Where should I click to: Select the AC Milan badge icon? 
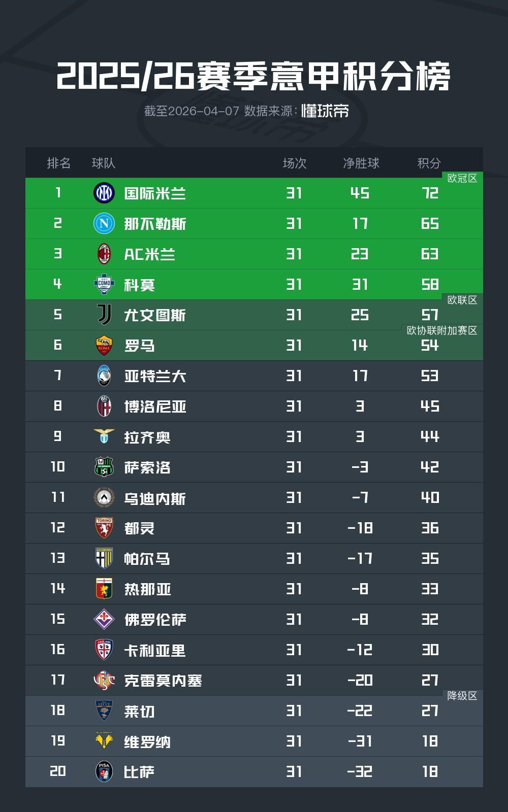coord(104,254)
